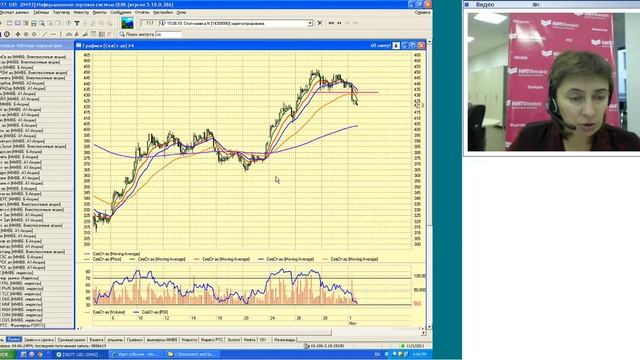Click the taskbar clock
The height and width of the screenshot is (360, 640).
420,355
